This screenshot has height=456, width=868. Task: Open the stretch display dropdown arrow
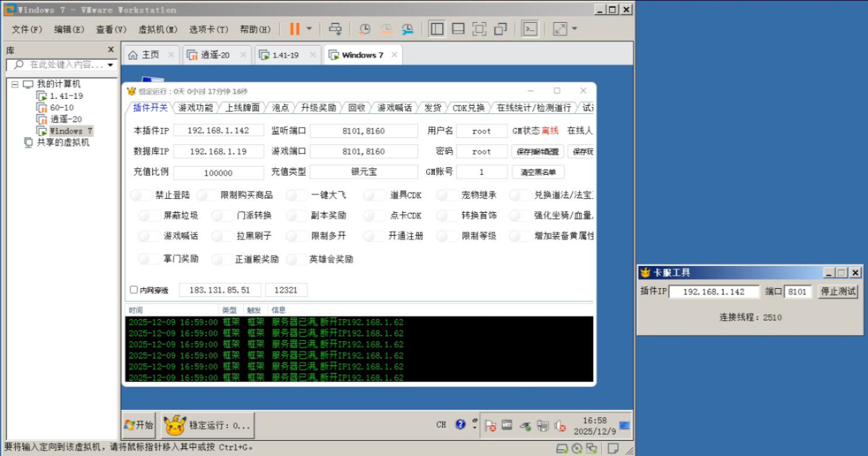coord(574,29)
